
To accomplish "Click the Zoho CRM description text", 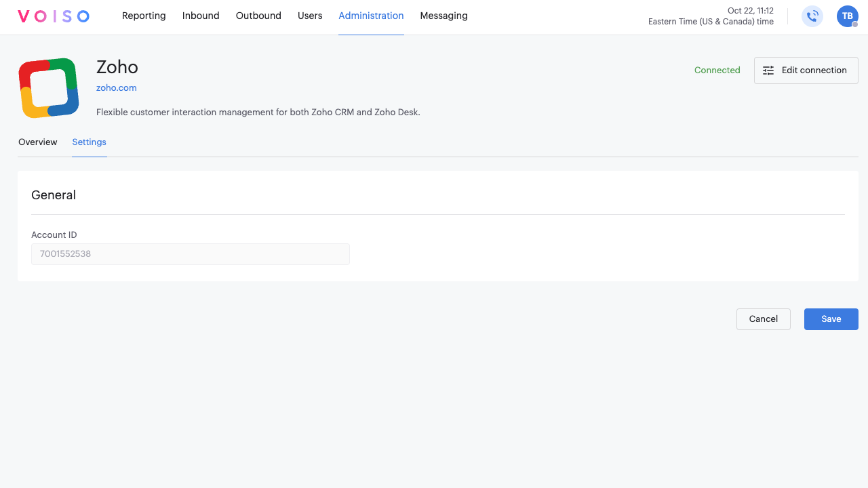I will [x=258, y=113].
